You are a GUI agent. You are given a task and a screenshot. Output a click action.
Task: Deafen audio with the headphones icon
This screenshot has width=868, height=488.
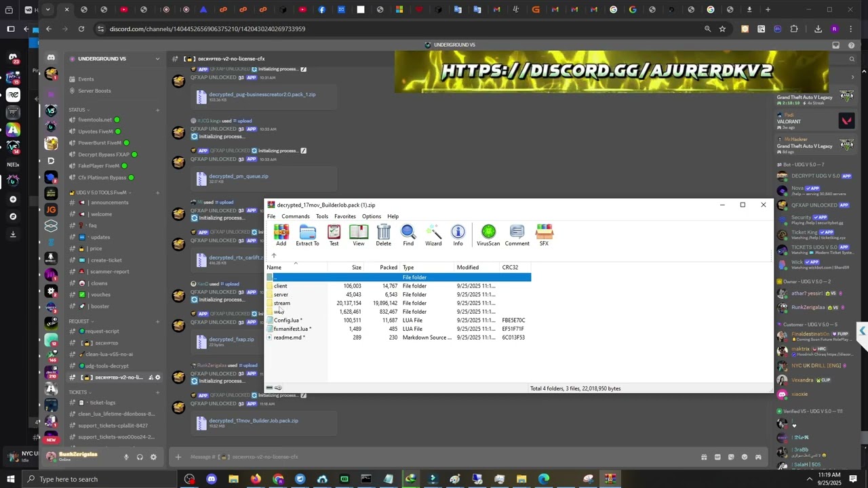140,457
